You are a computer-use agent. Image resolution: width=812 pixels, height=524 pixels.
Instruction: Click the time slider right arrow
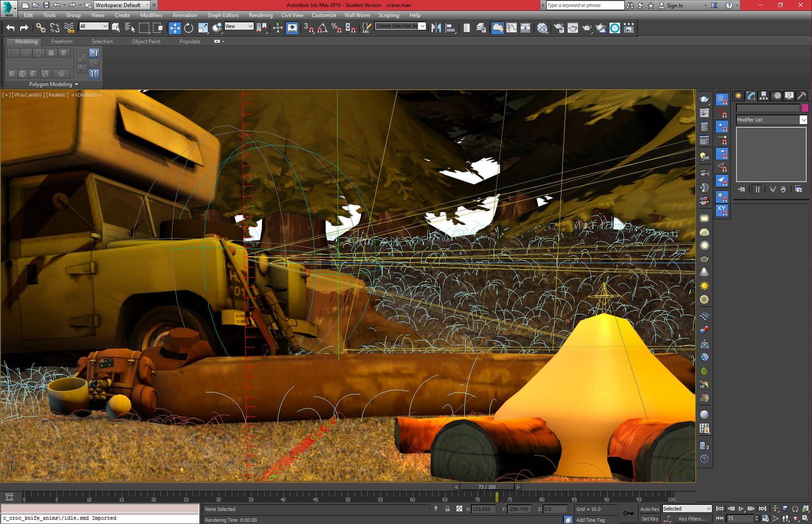point(518,487)
